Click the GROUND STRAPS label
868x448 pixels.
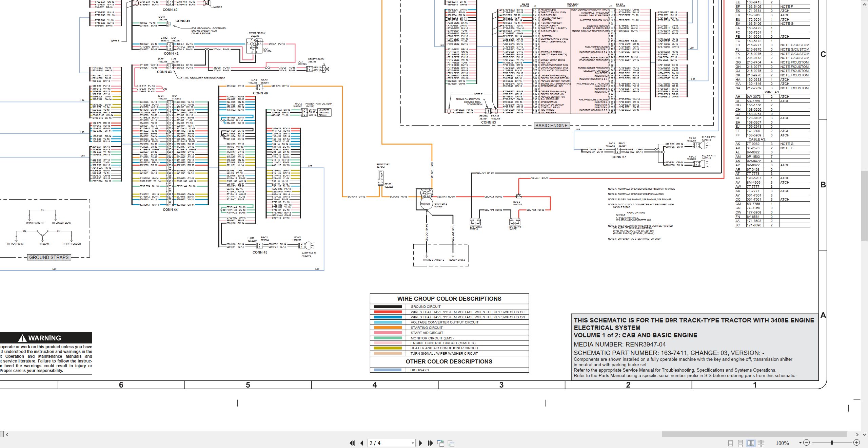tap(49, 257)
